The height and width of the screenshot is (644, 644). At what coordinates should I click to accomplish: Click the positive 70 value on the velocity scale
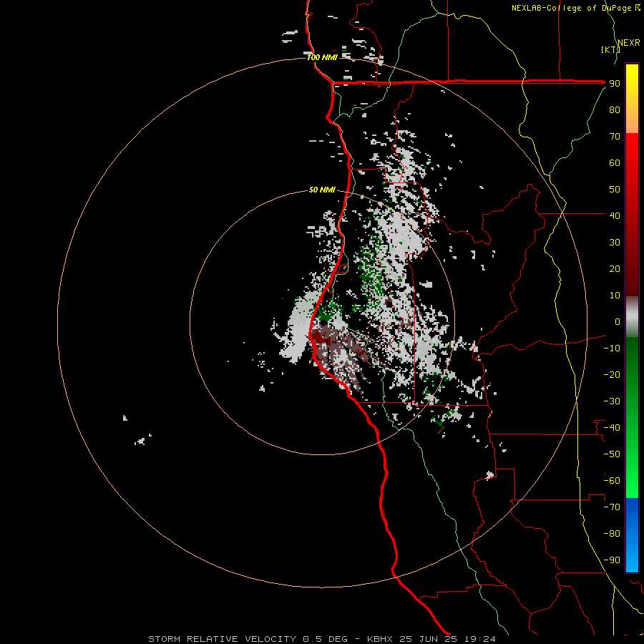615,137
